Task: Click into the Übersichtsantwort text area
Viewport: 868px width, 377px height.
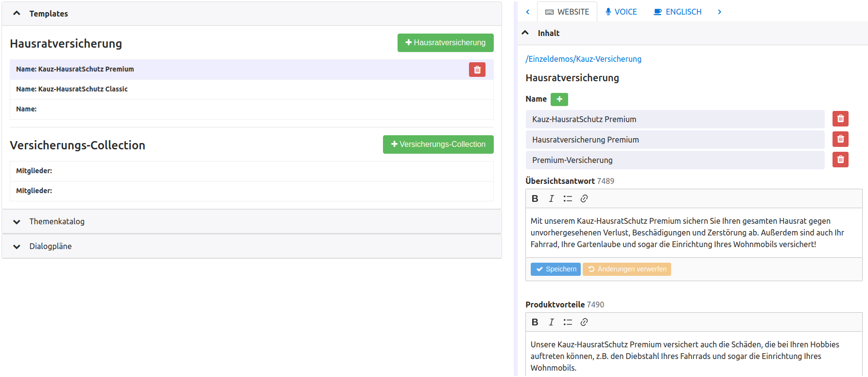Action: pos(694,233)
